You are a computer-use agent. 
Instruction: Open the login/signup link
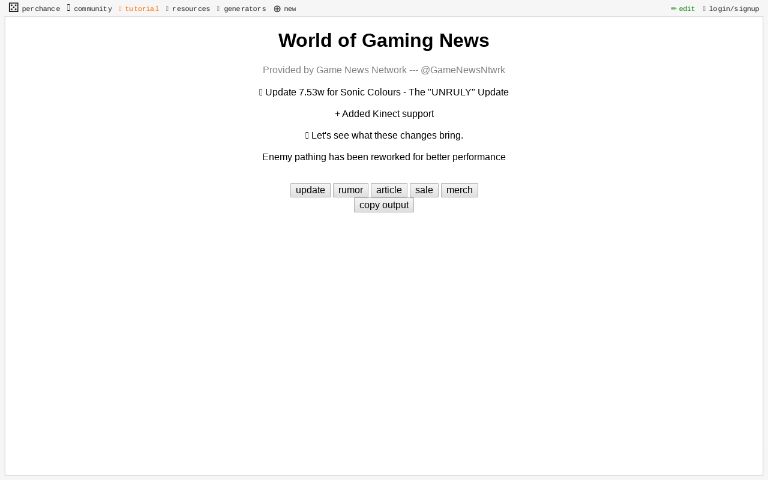pyautogui.click(x=731, y=8)
